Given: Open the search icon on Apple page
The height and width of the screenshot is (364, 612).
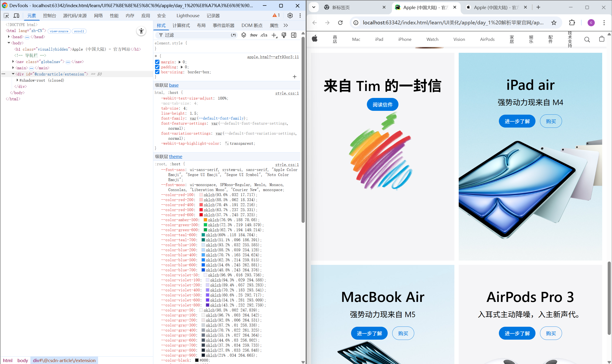Looking at the screenshot, I should point(587,39).
